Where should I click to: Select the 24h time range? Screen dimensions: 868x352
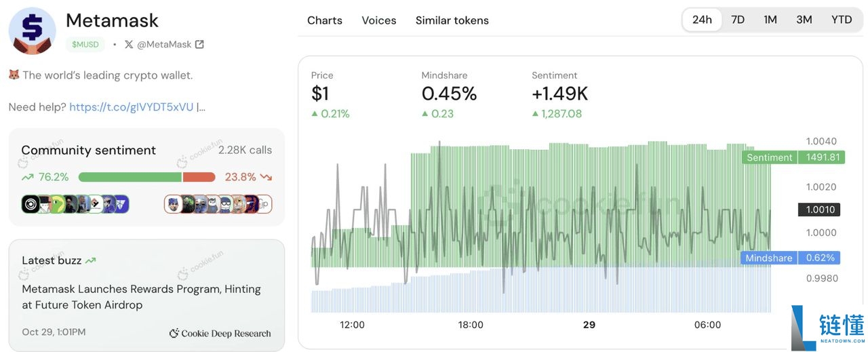[702, 20]
